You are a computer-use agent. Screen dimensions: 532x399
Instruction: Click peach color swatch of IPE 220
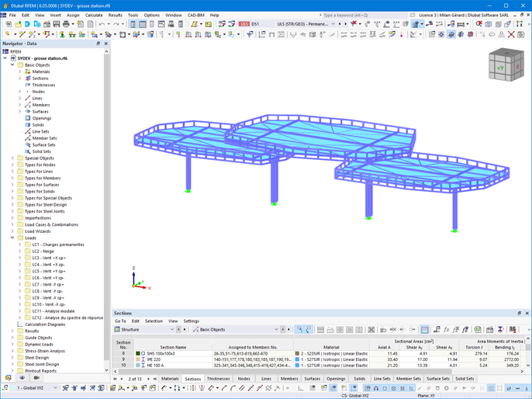click(x=138, y=359)
